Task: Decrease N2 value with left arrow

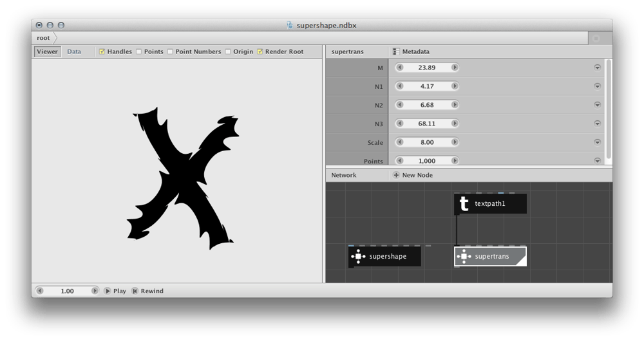Action: pyautogui.click(x=400, y=105)
